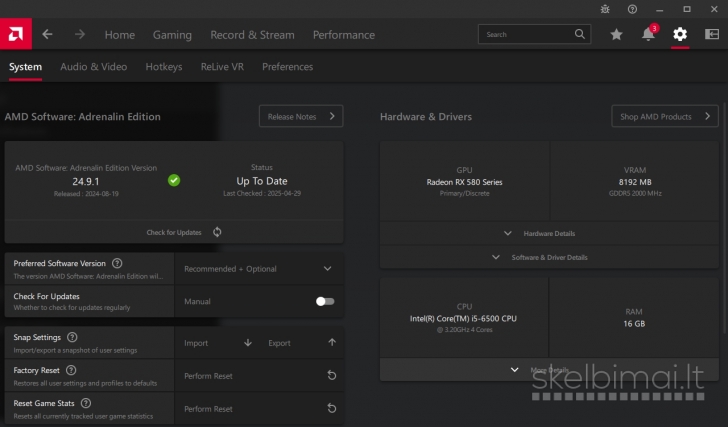Switch to ReLive VR tab

(222, 67)
